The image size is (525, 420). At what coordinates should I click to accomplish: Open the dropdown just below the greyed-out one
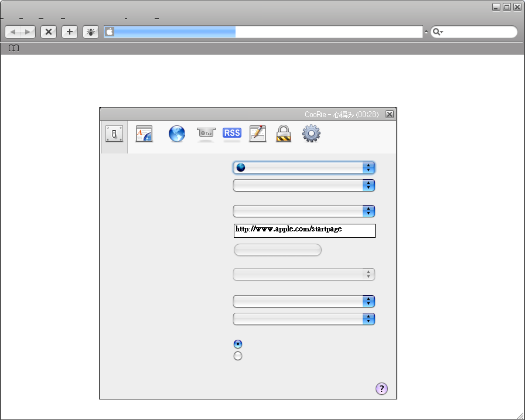304,302
